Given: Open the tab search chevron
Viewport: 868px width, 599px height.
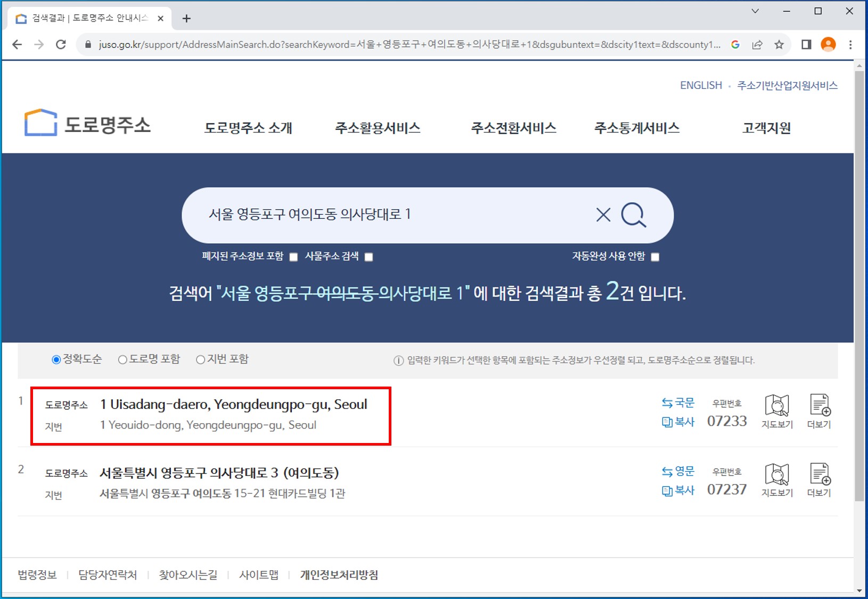Looking at the screenshot, I should pos(755,11).
